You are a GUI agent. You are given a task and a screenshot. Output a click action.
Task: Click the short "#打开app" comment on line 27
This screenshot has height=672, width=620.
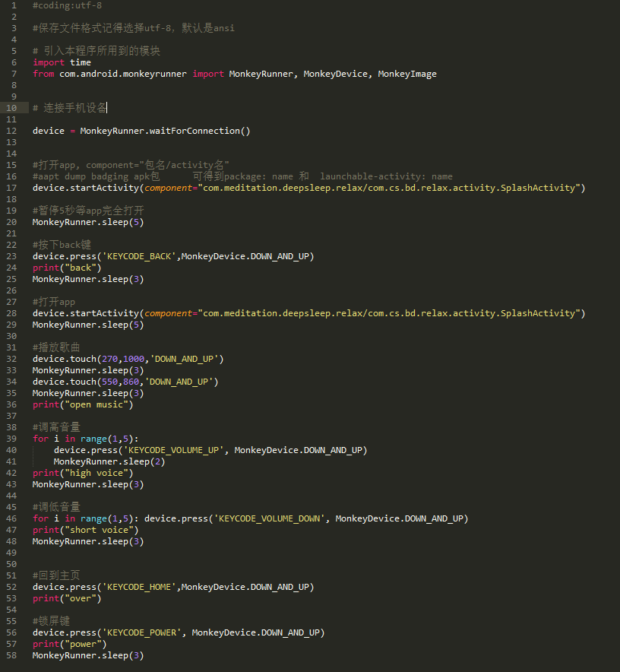click(53, 302)
